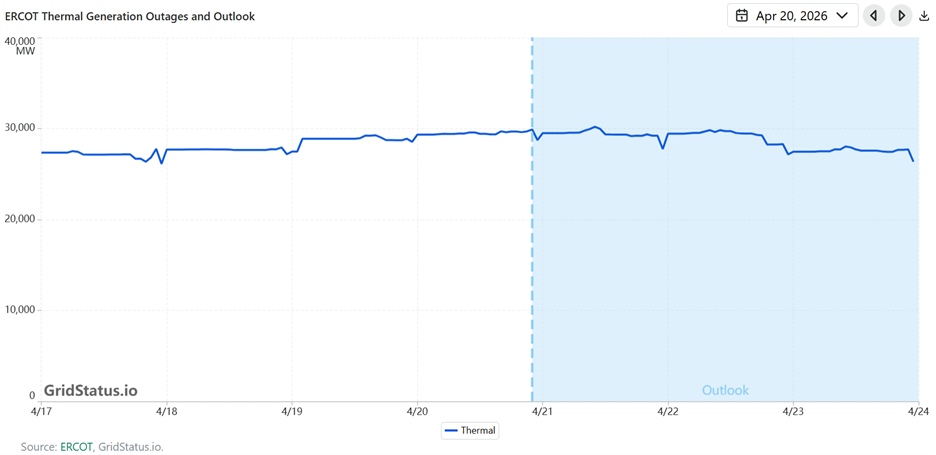Click the Outlook label in shaded region
The height and width of the screenshot is (455, 936).
(x=725, y=390)
